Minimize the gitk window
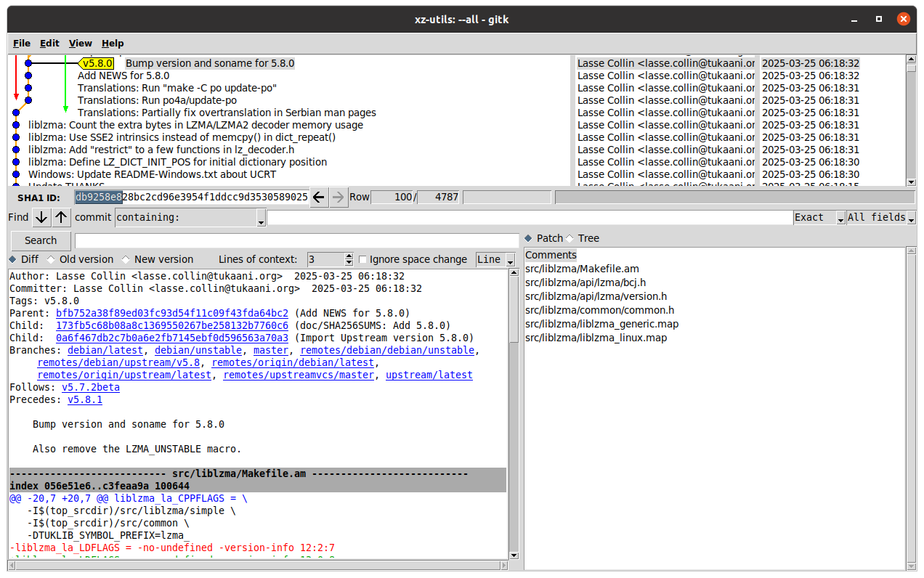Screen dimensions: 924x578 854,19
